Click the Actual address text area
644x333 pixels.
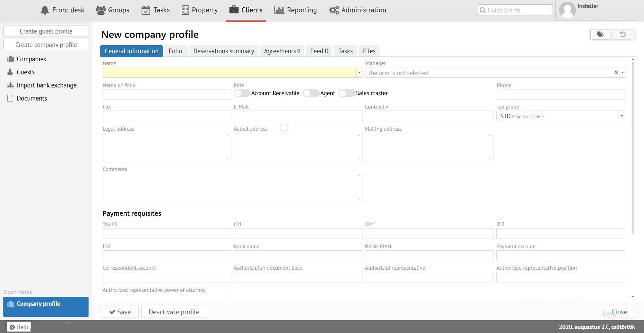298,147
